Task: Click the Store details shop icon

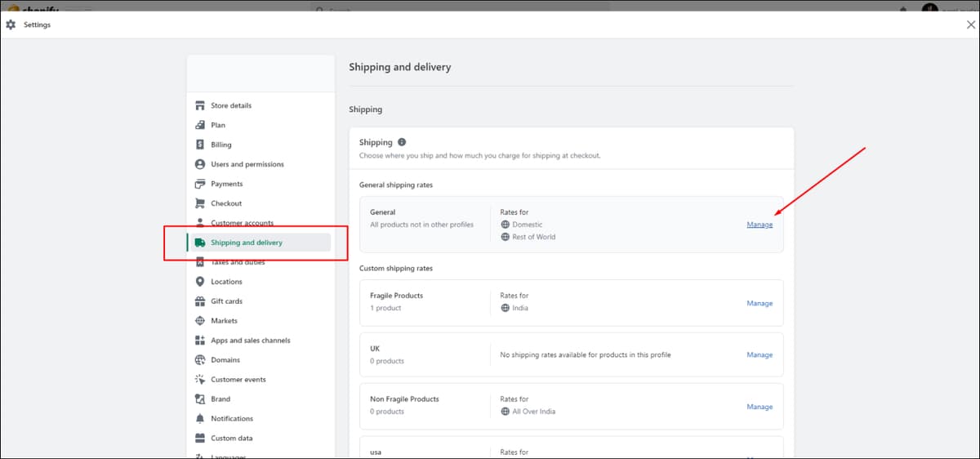Action: tap(200, 105)
